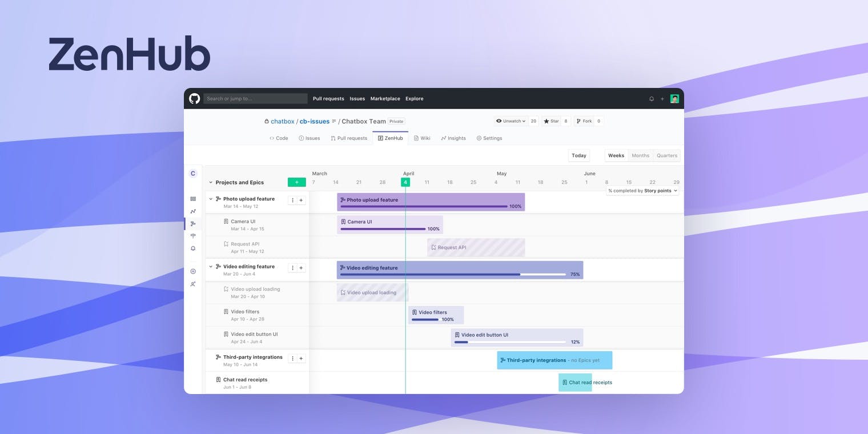The width and height of the screenshot is (868, 434).
Task: Open the Wiki tab
Action: point(422,138)
